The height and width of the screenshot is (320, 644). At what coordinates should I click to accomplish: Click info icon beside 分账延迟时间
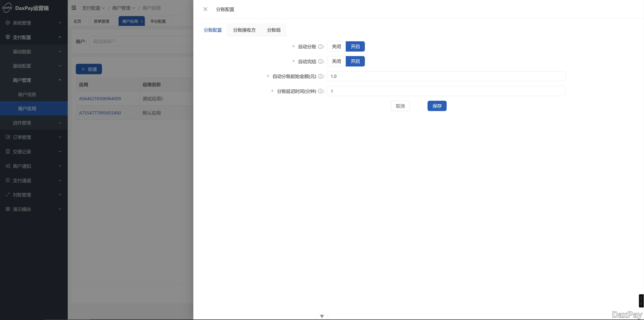click(x=320, y=91)
